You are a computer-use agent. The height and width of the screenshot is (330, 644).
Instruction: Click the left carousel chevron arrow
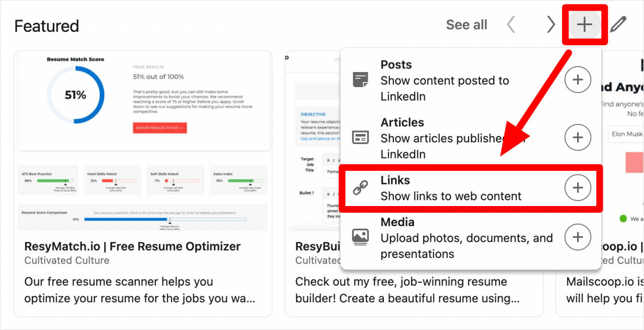[x=510, y=24]
